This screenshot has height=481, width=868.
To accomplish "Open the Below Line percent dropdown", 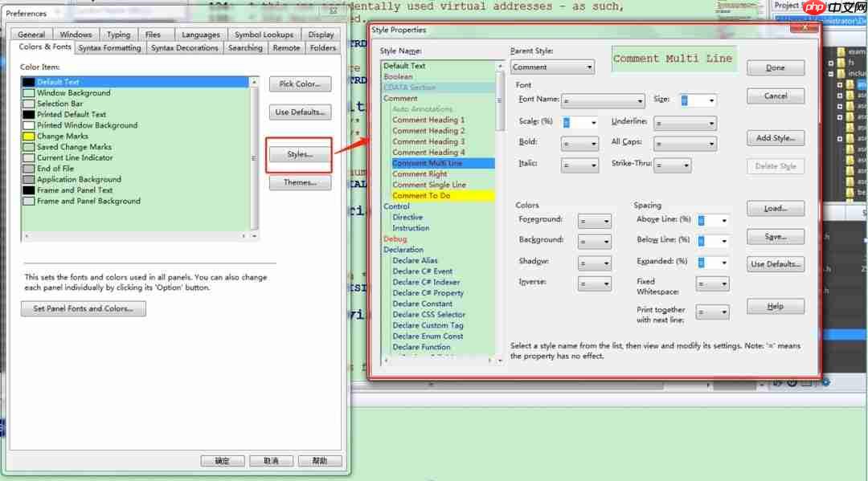I will (x=713, y=241).
